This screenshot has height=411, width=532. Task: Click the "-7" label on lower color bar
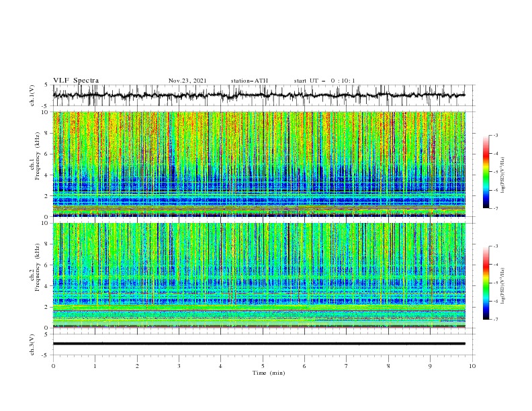coord(495,319)
